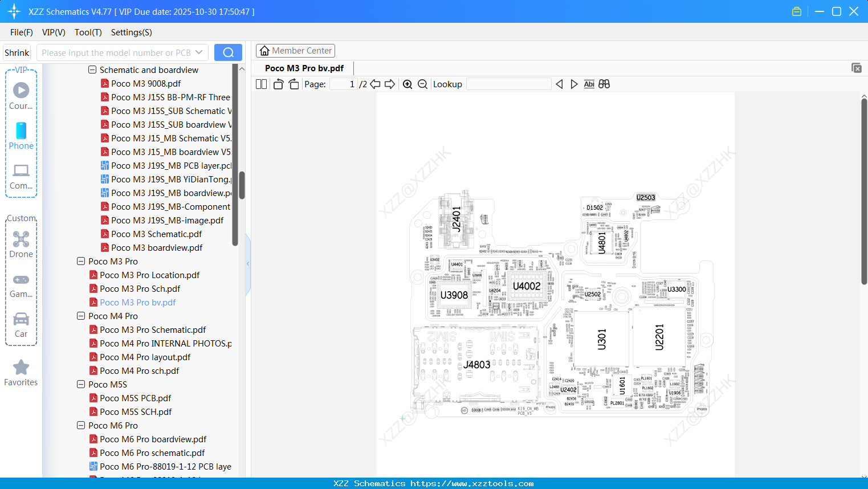Screen dimensions: 868x489
Task: Click the PDF viewer vertical scrollbar
Action: point(864,191)
